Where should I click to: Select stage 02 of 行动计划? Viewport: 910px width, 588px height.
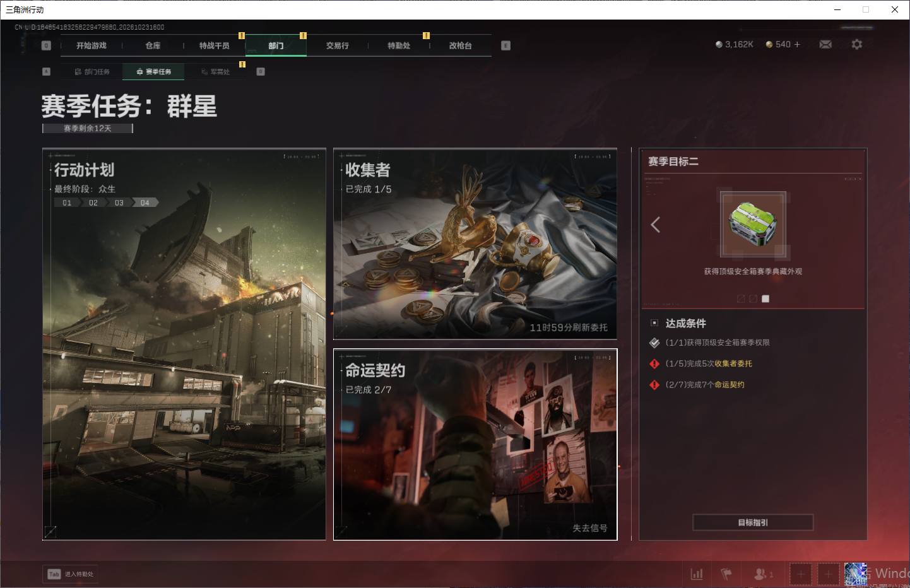[93, 203]
